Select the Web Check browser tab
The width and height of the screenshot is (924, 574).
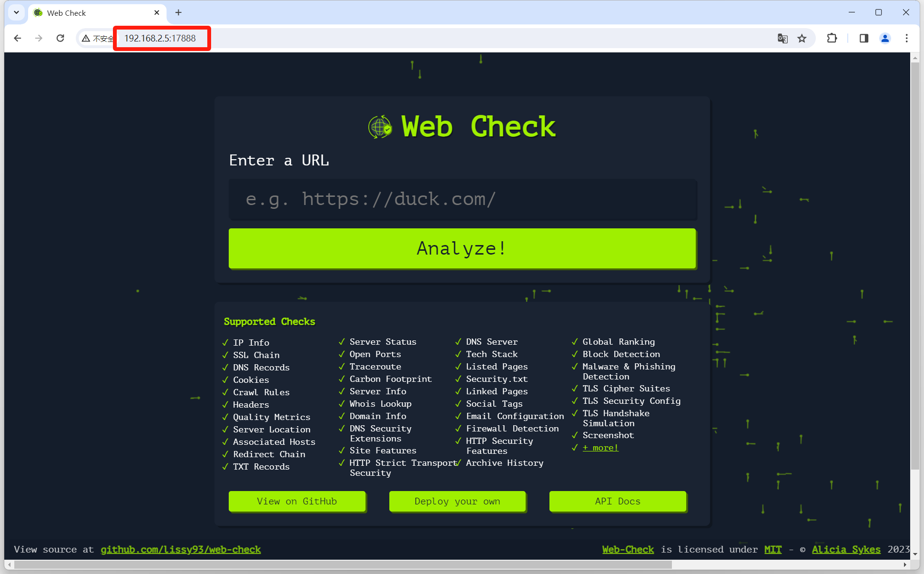(91, 13)
